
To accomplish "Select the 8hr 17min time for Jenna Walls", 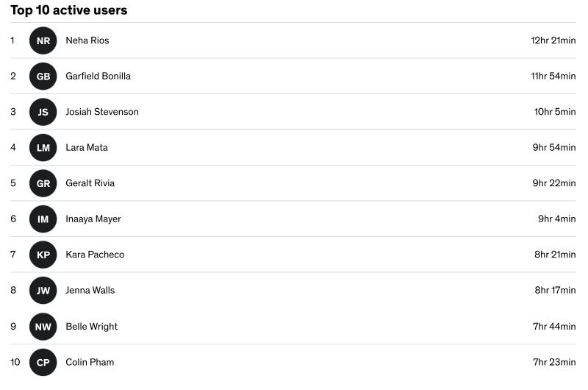I will (x=556, y=290).
